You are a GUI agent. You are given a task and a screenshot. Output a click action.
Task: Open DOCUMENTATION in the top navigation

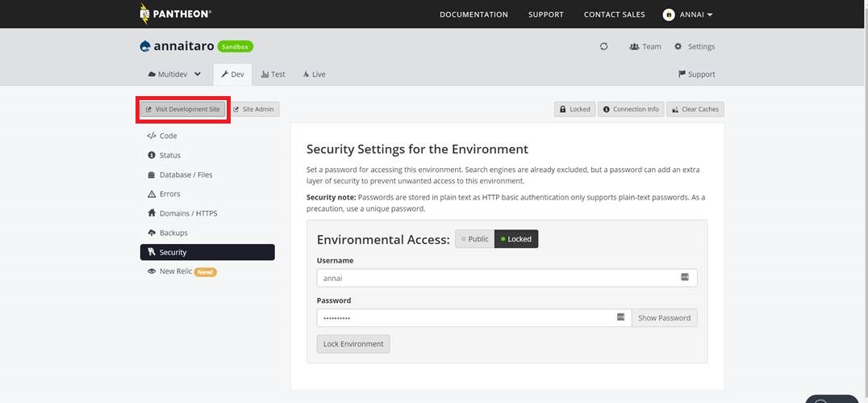click(x=474, y=15)
